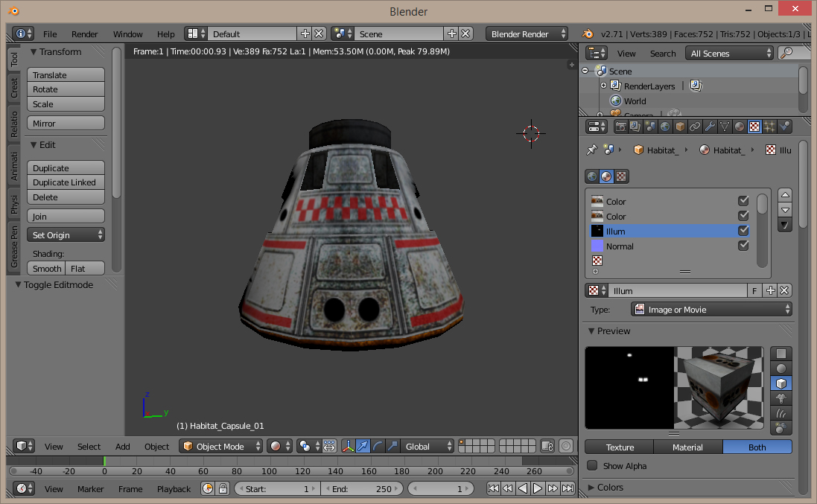Image resolution: width=817 pixels, height=504 pixels.
Task: Choose sphere preview shape
Action: click(781, 369)
